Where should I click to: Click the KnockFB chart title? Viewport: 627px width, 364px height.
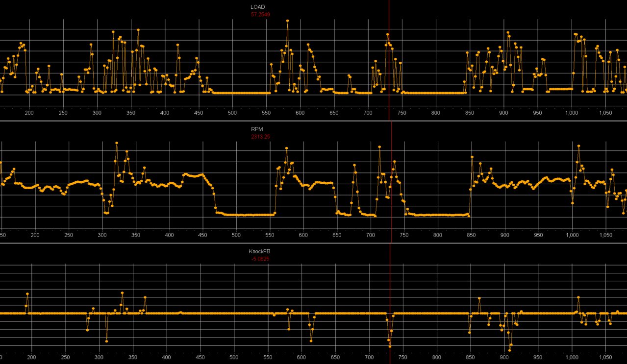259,251
